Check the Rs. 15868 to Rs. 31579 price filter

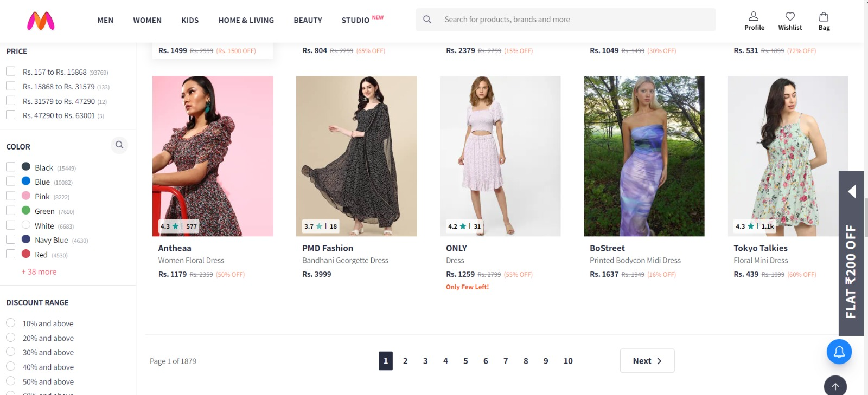pyautogui.click(x=10, y=86)
